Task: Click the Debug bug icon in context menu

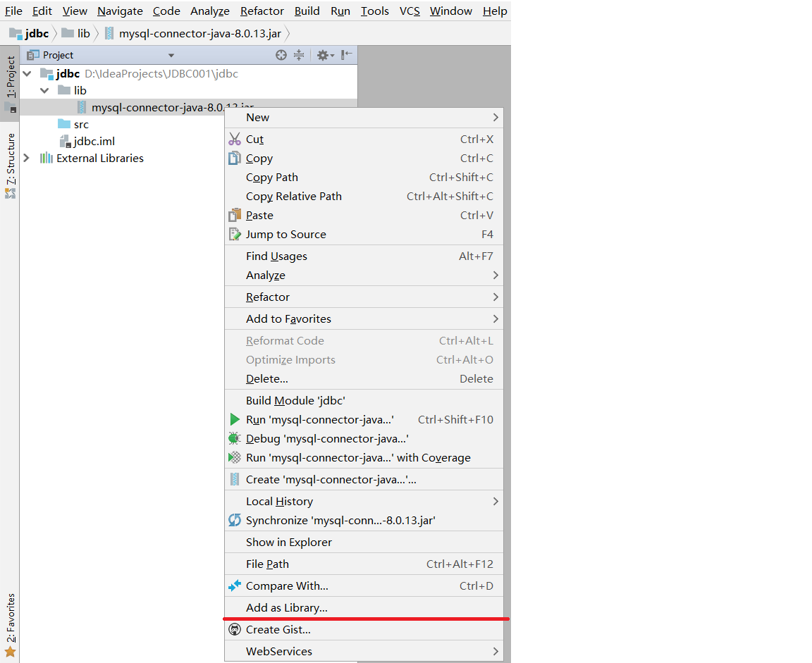Action: pos(235,438)
